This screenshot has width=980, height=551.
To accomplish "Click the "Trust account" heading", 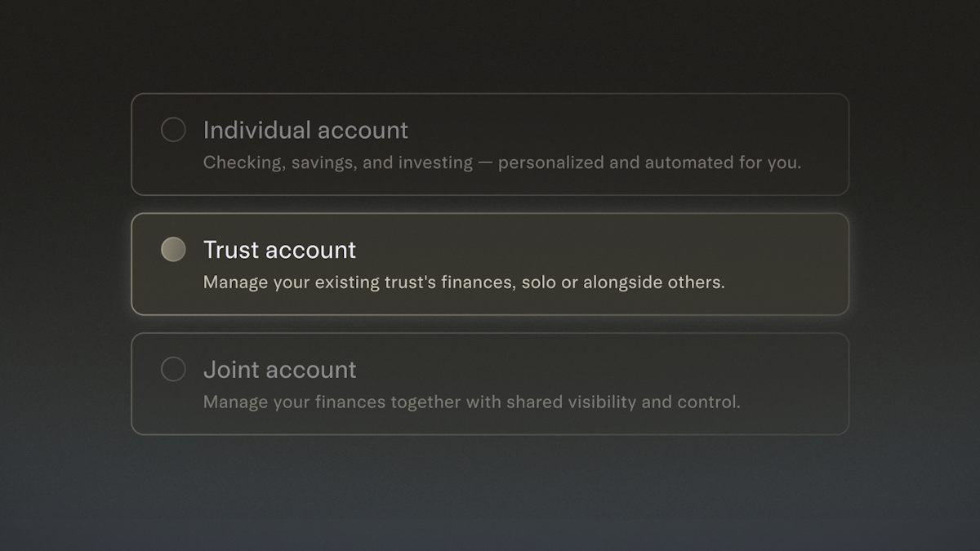I will (279, 250).
